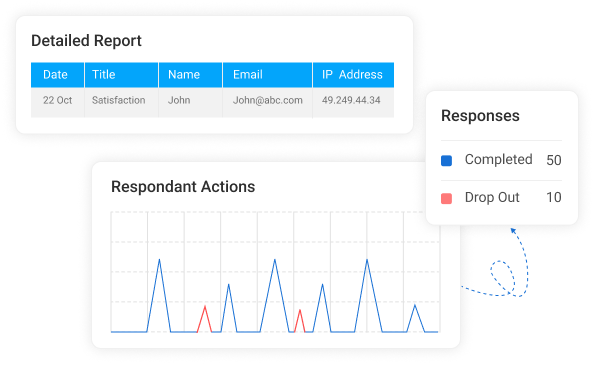Click the red Drop Out color swatch
Screen dimensions: 607x381
click(x=446, y=198)
